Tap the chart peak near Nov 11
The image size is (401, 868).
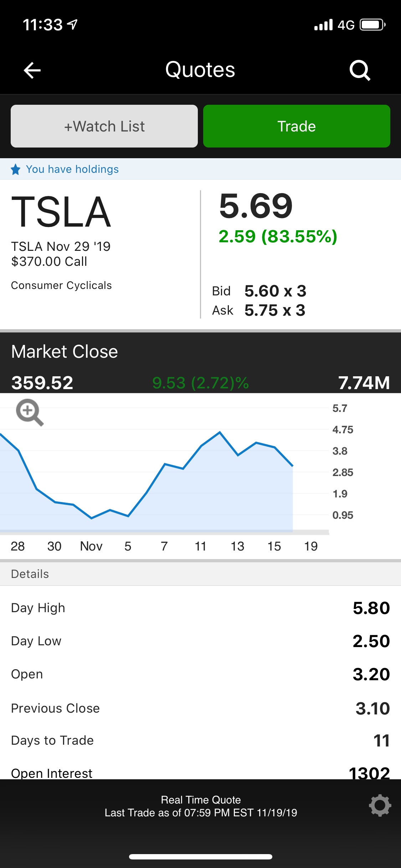pos(220,432)
